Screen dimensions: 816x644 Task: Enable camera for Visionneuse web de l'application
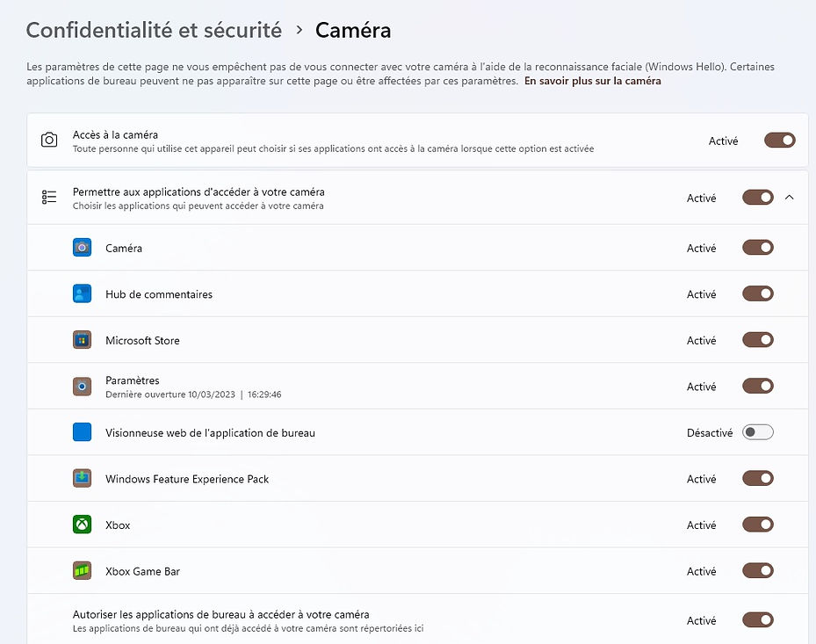[757, 432]
